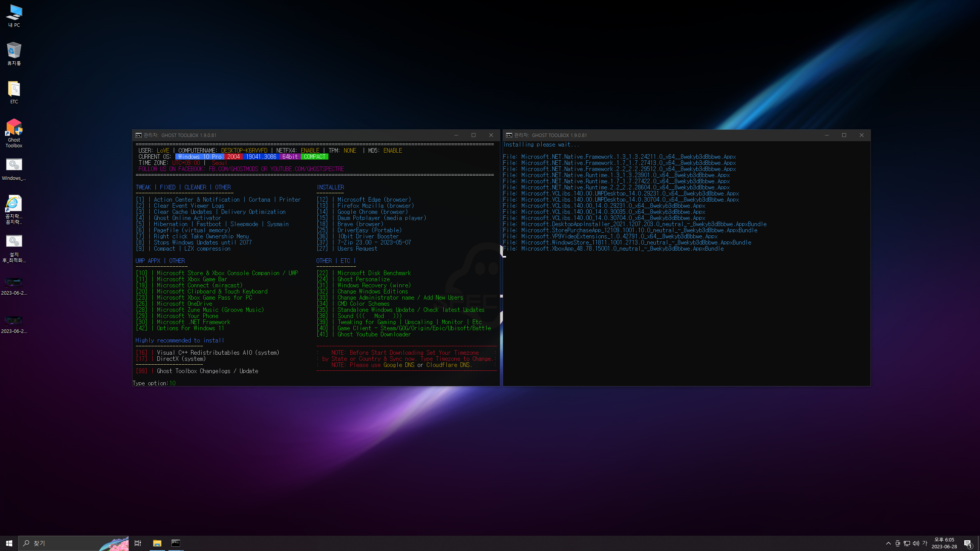Click the taskbar clock and date

point(944,543)
